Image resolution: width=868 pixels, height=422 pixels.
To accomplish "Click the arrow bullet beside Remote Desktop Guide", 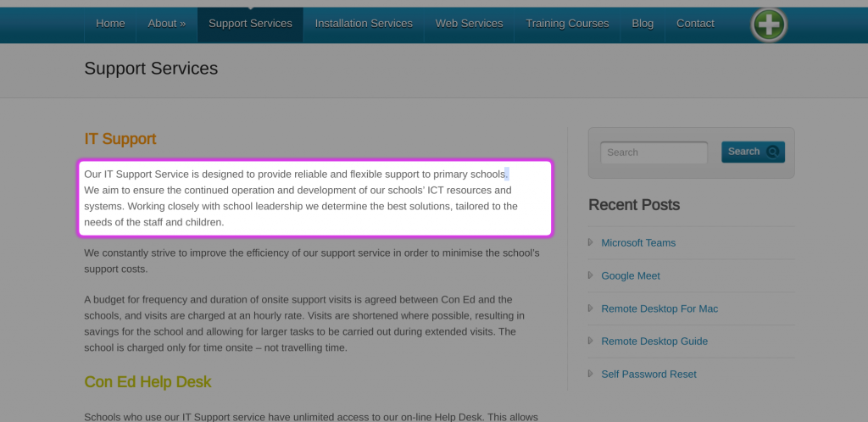I will click(x=591, y=341).
